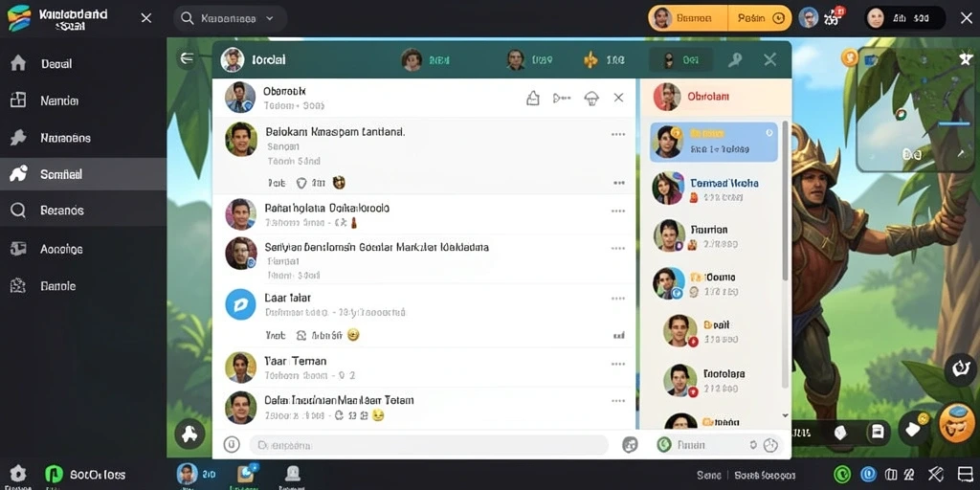The image size is (980, 490).
Task: Click the smiley emoji under Daar faiar message
Action: tap(353, 335)
